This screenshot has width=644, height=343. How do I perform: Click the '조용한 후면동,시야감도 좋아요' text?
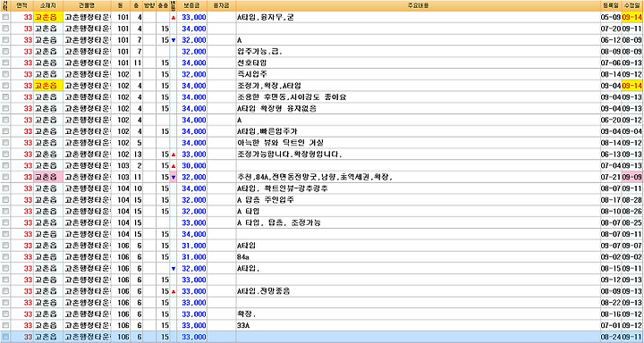coord(292,97)
